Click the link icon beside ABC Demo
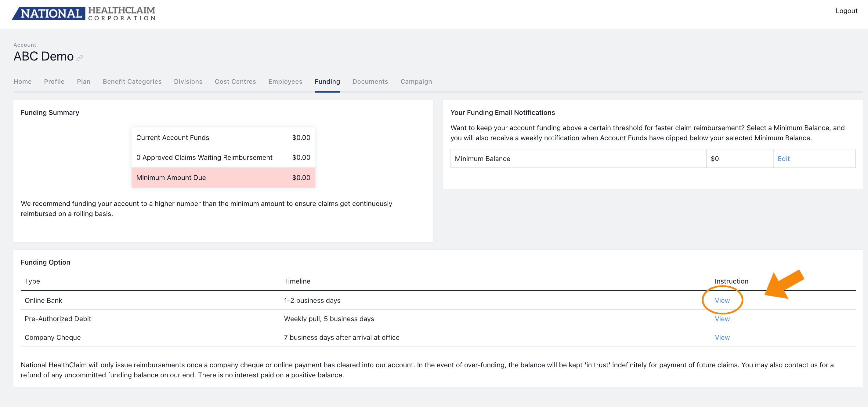 coord(80,58)
